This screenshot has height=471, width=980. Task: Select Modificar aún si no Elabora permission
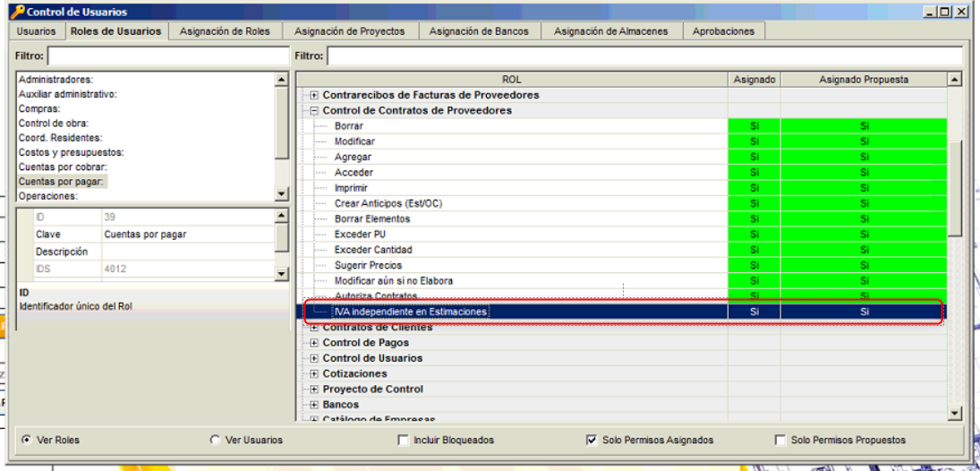tap(621, 281)
